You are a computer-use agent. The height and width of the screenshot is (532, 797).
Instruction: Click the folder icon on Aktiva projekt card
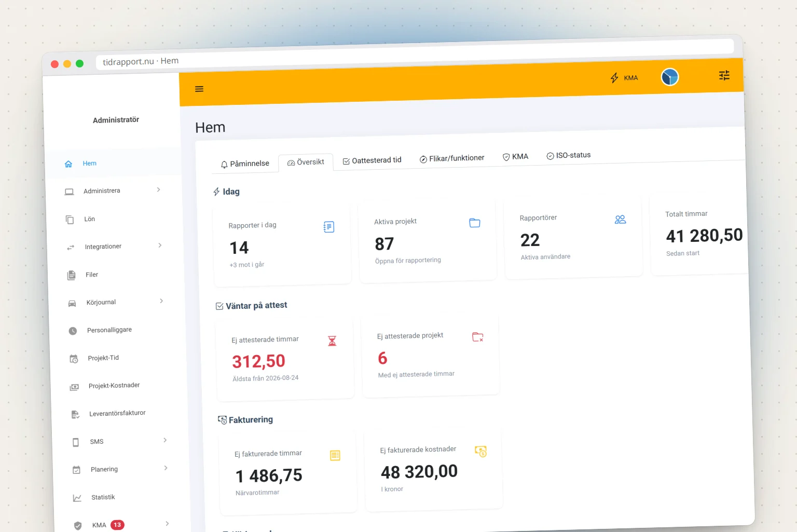point(475,223)
